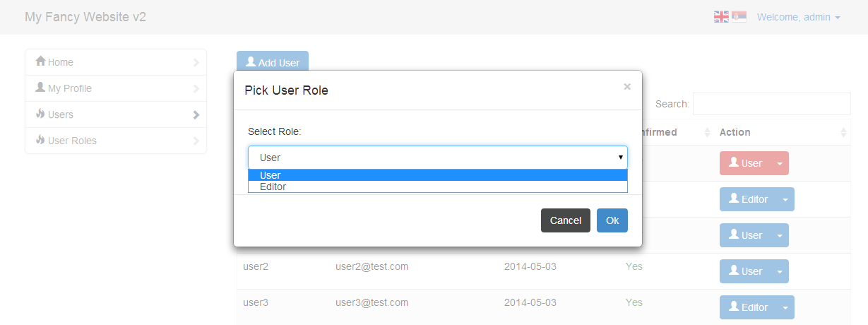This screenshot has height=325, width=868.
Task: Click the Action column sort arrows
Action: tap(843, 133)
